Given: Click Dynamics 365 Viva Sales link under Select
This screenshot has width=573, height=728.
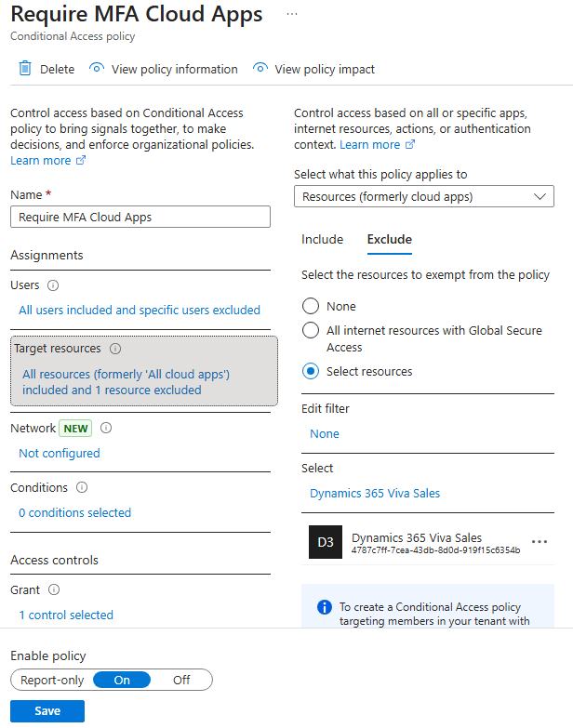Looking at the screenshot, I should pyautogui.click(x=375, y=493).
